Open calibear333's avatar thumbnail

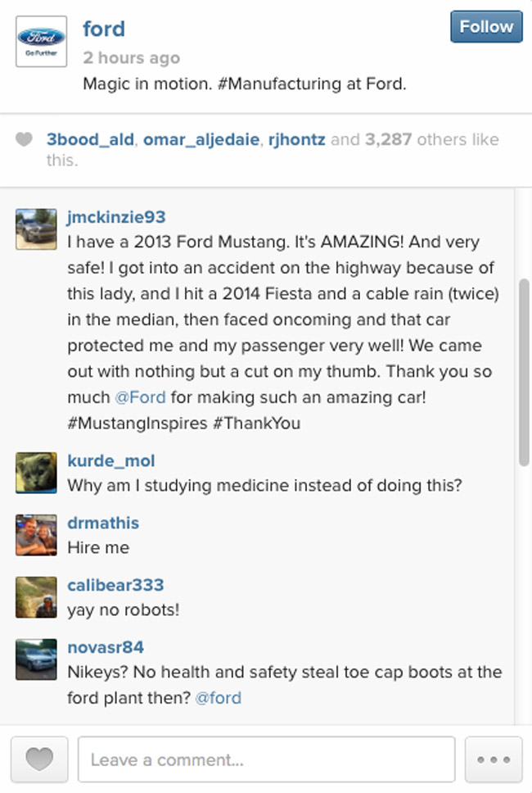point(35,597)
